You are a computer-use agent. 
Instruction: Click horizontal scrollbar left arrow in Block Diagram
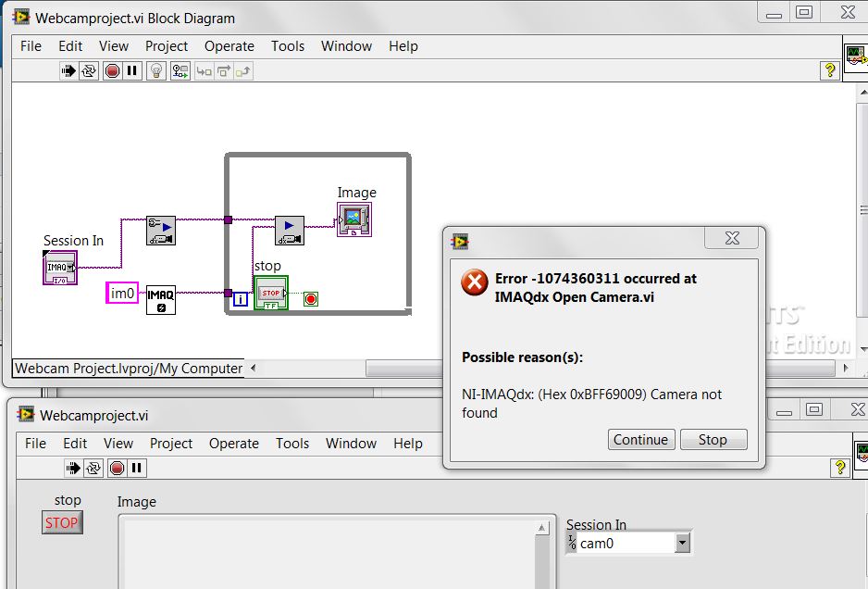click(253, 368)
